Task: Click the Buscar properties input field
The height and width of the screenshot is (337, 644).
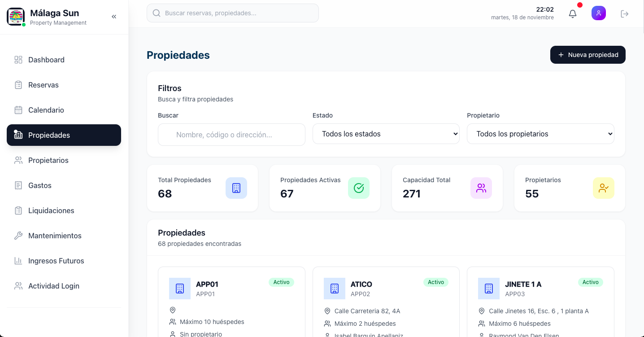Action: point(231,134)
